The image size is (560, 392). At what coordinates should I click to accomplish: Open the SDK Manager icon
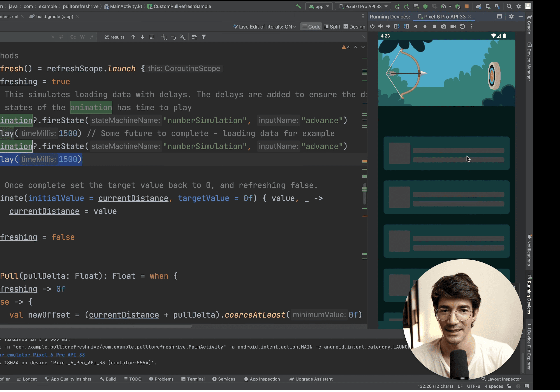point(497,6)
